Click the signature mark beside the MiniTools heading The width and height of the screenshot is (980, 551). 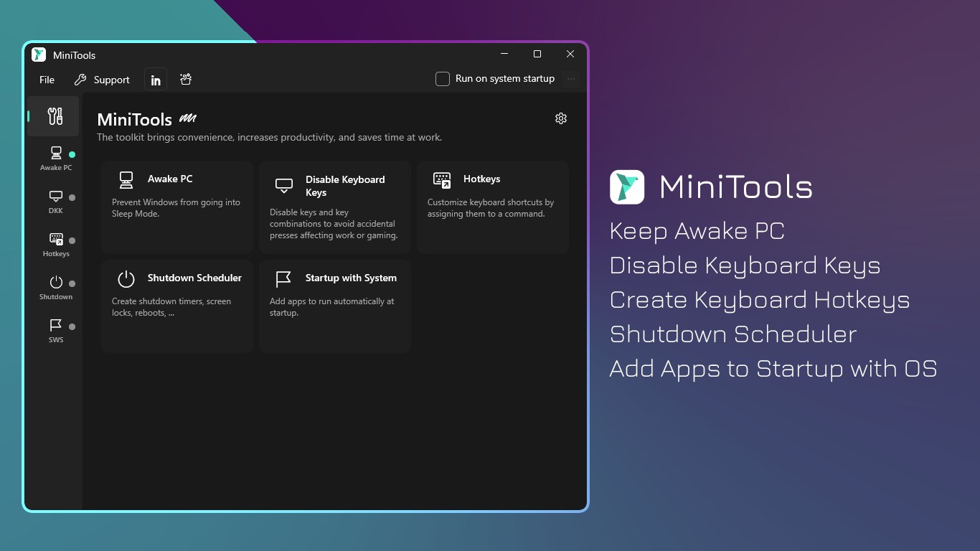point(188,118)
